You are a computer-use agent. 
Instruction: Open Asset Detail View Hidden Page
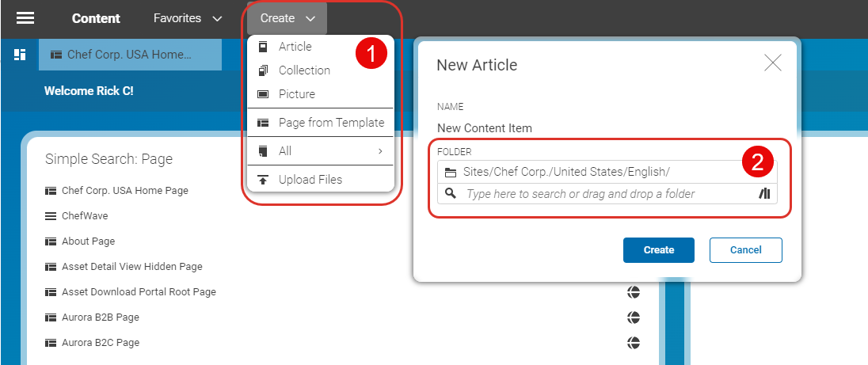pyautogui.click(x=132, y=267)
